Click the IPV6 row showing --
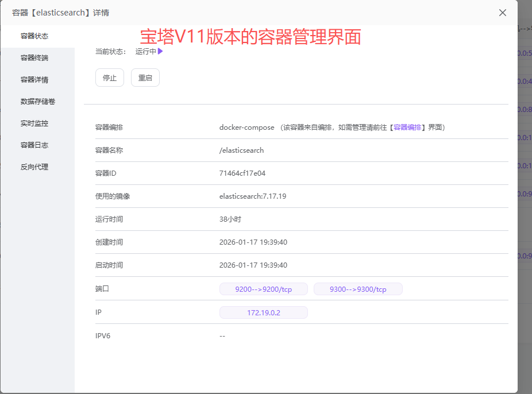The height and width of the screenshot is (394, 532). tap(222, 335)
